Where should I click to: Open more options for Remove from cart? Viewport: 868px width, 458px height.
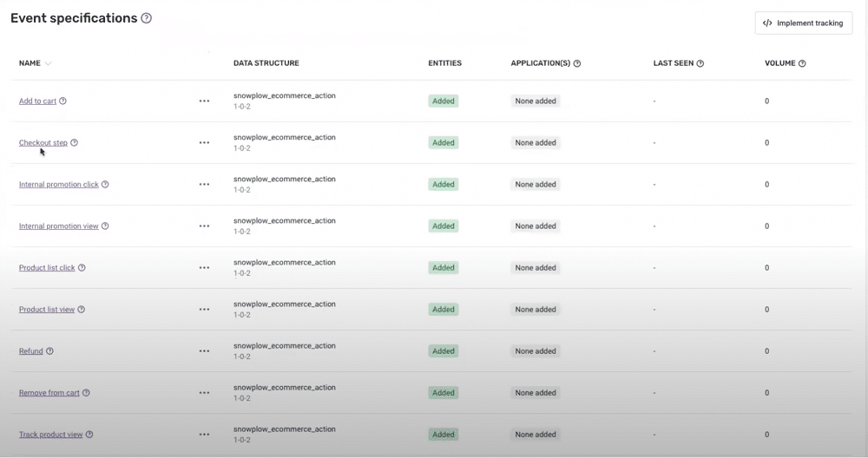204,393
